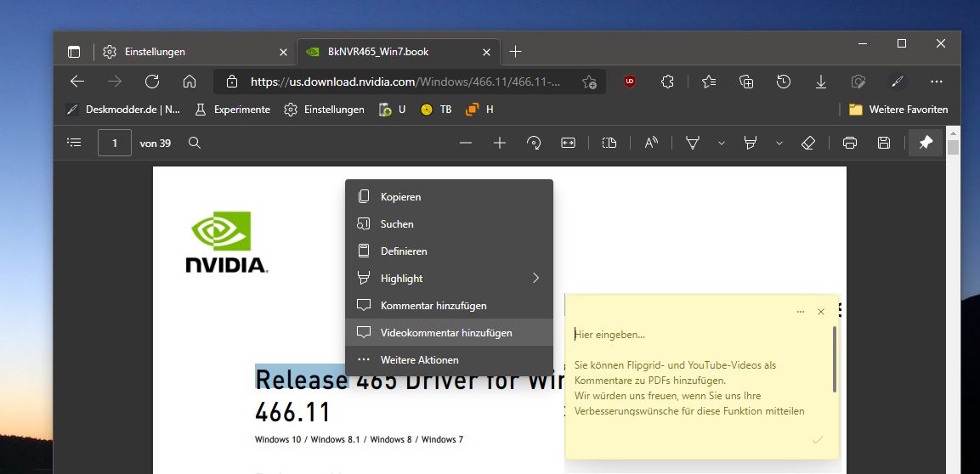Confirm the comment with the checkmark
The width and height of the screenshot is (980, 474).
tap(817, 440)
